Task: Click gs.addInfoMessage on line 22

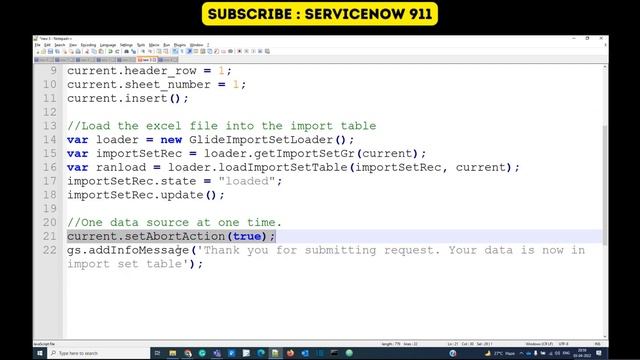Action: 128,250
